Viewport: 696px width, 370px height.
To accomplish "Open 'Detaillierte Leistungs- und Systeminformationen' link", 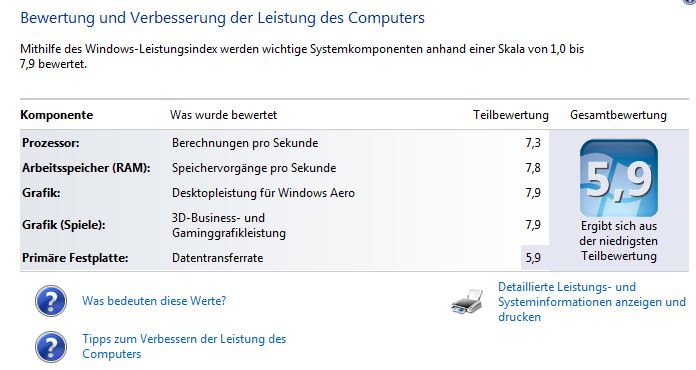I will (592, 302).
